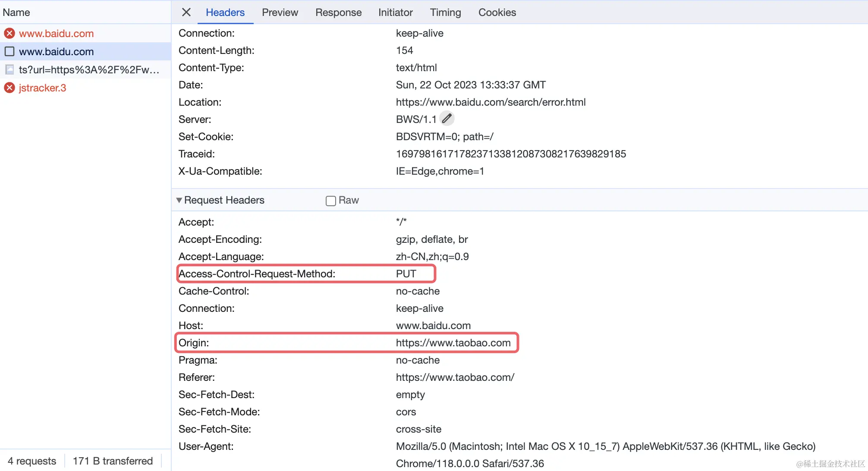Click red error icon beside first www.baidu.com
This screenshot has width=868, height=471.
pyautogui.click(x=9, y=33)
